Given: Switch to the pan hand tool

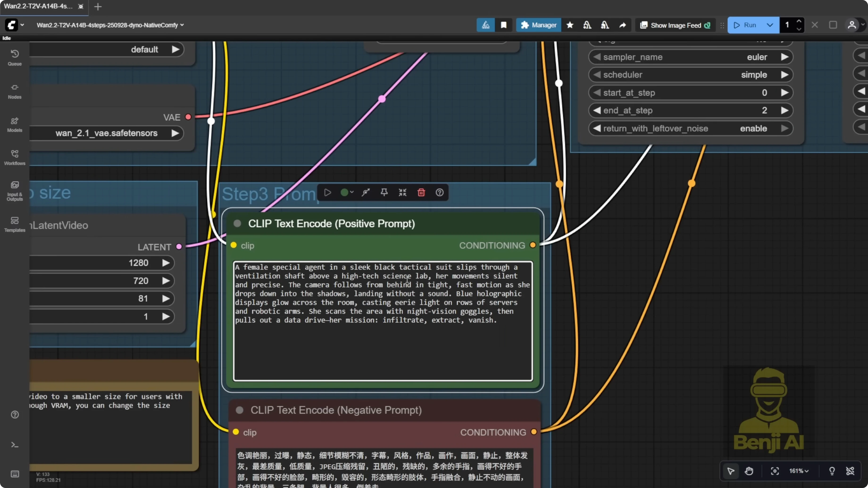Looking at the screenshot, I should tap(749, 471).
